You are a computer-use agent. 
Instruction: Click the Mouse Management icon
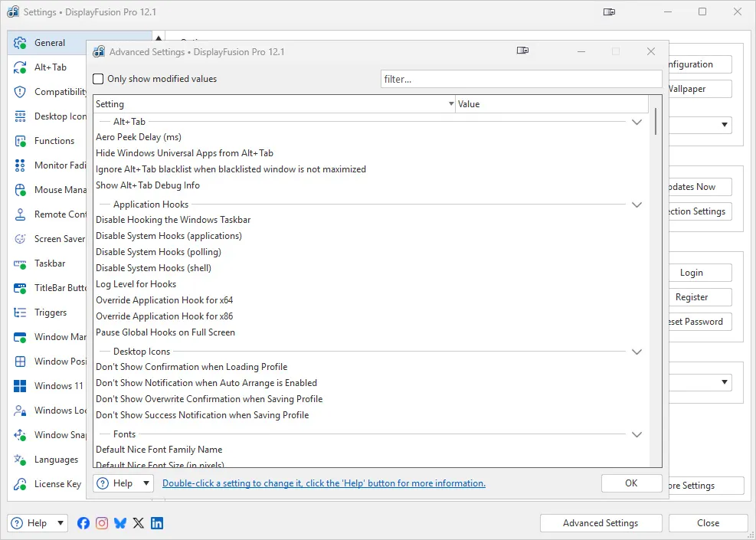20,190
